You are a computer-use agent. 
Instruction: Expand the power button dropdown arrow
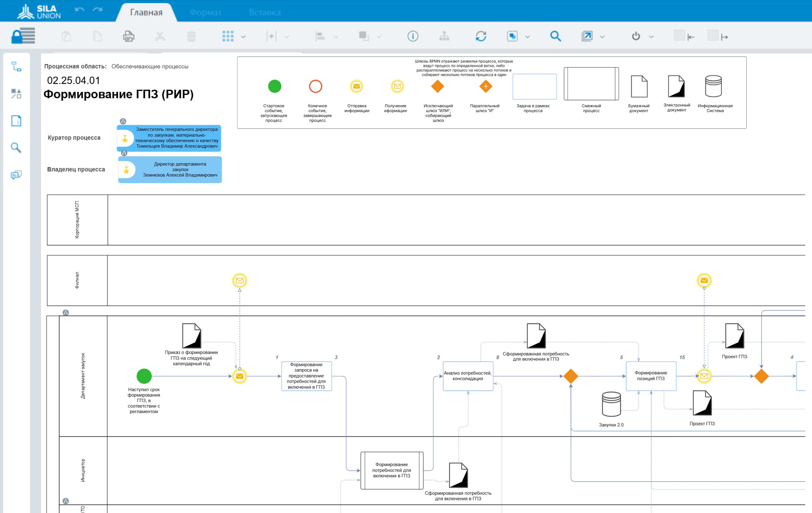[x=652, y=37]
